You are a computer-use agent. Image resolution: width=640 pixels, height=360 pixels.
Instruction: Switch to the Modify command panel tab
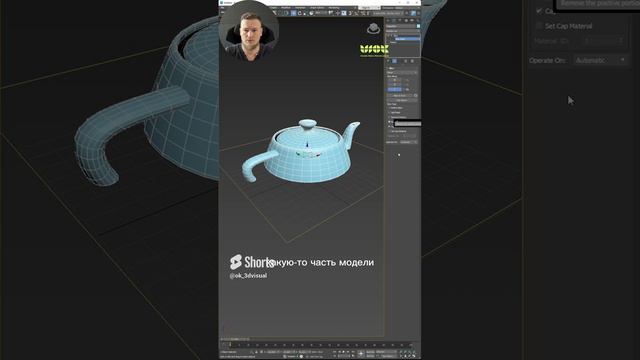[x=394, y=20]
